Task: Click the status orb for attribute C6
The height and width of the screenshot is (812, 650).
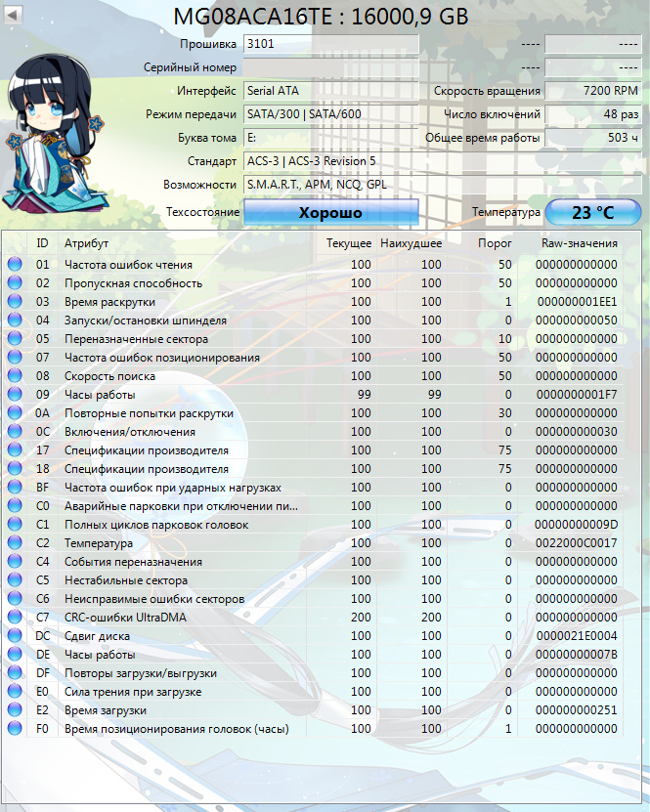Action: 15,599
